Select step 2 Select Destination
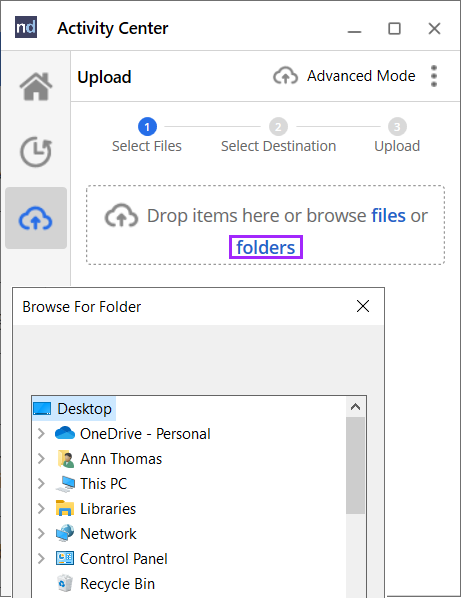The image size is (462, 599). (278, 136)
